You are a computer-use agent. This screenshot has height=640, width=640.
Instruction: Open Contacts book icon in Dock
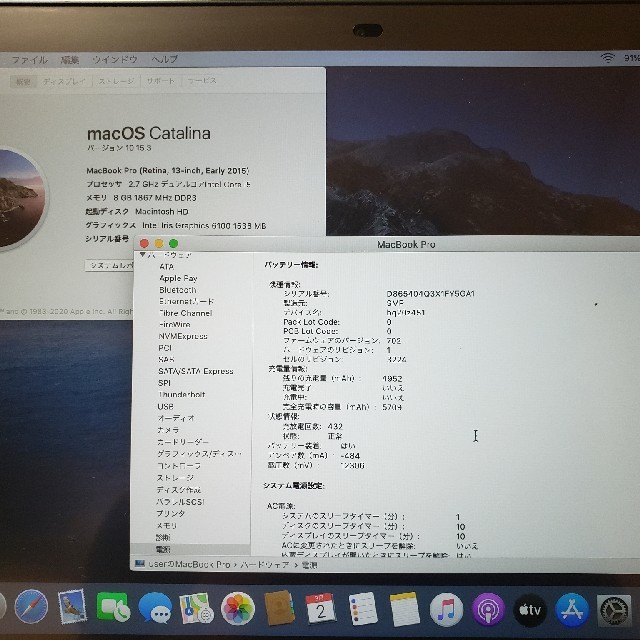coord(280,608)
